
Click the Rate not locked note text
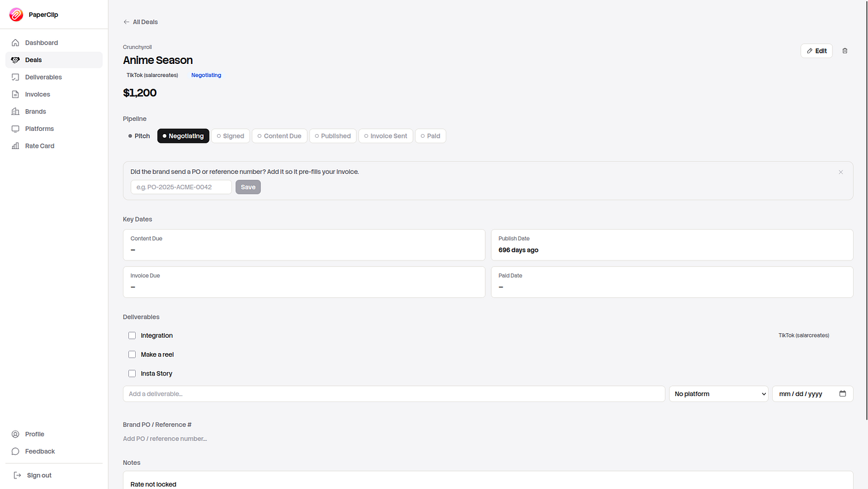153,484
